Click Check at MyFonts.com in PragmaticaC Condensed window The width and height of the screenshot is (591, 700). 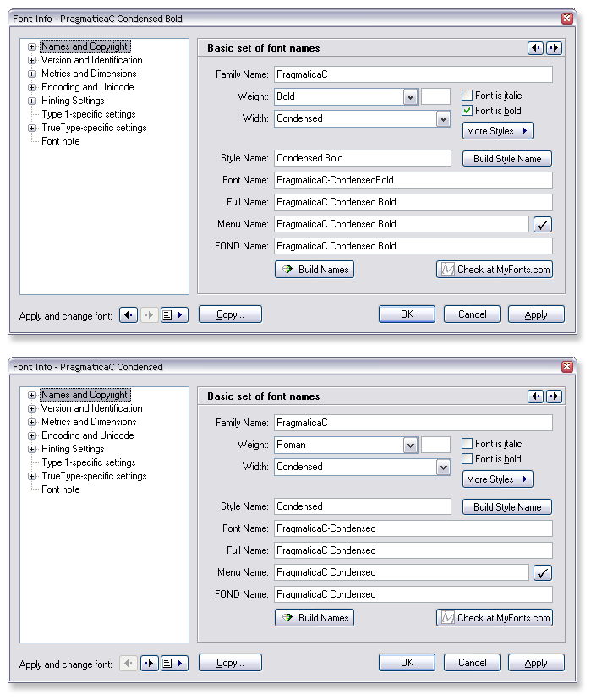(x=495, y=617)
